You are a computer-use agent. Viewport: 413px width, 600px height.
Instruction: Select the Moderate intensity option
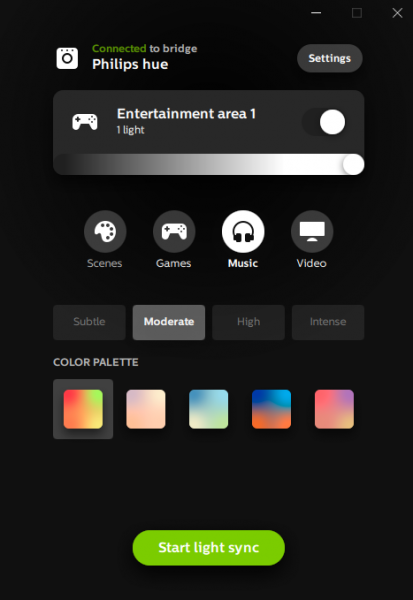[169, 322]
